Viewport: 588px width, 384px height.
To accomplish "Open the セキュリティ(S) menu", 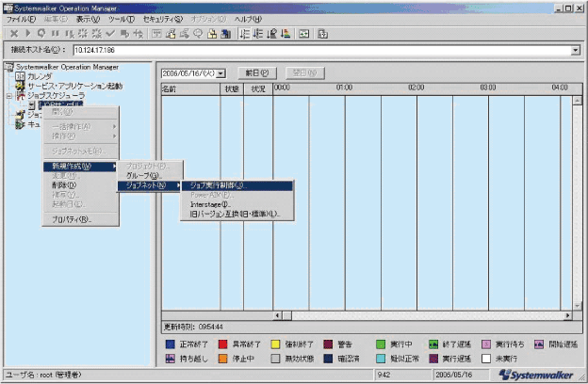I will tap(163, 19).
